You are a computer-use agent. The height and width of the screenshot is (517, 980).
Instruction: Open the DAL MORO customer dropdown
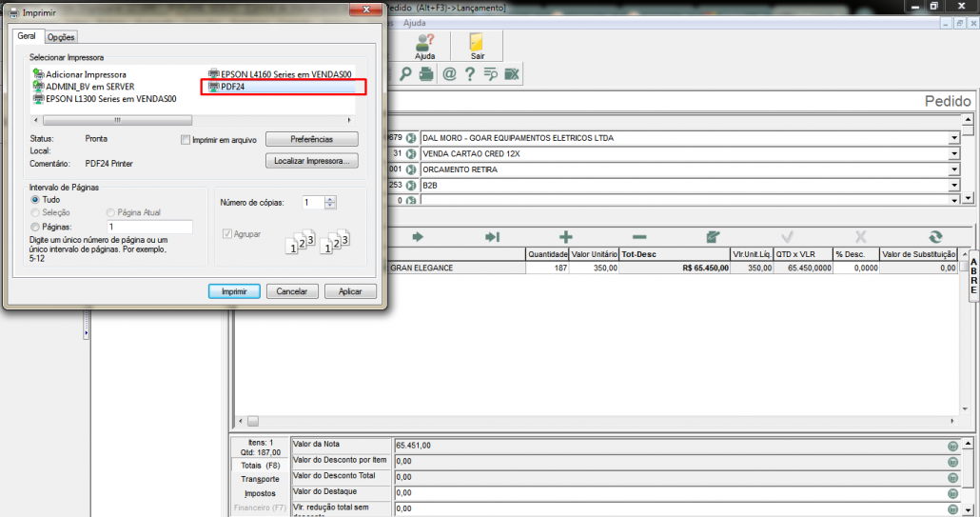953,138
